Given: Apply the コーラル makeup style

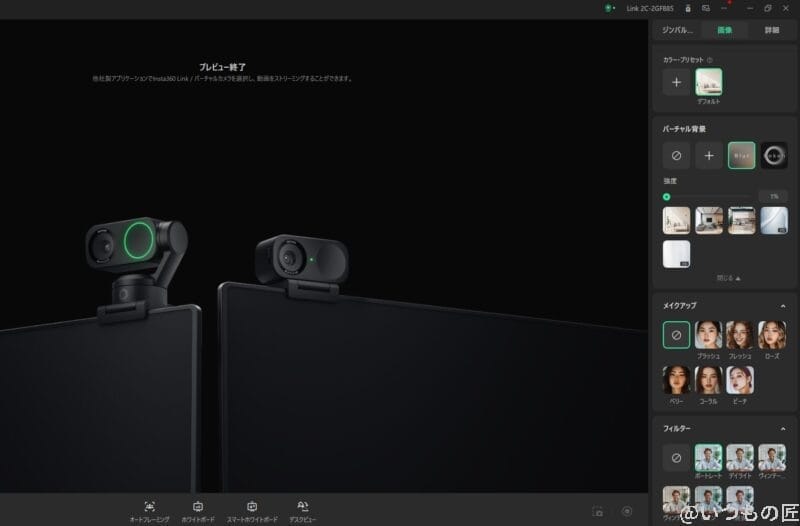Looking at the screenshot, I should pyautogui.click(x=709, y=380).
